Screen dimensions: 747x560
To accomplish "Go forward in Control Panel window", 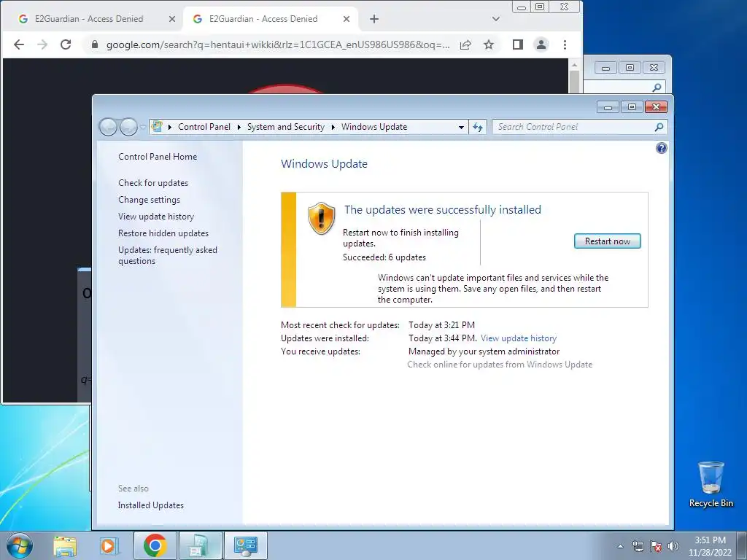I will coord(128,127).
